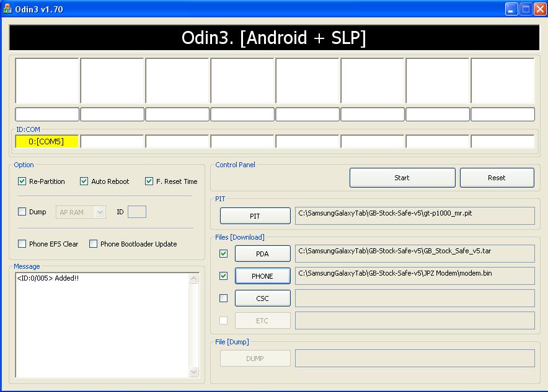Viewport: 548px width, 392px height.
Task: Click the empty CSC path field
Action: 415,298
